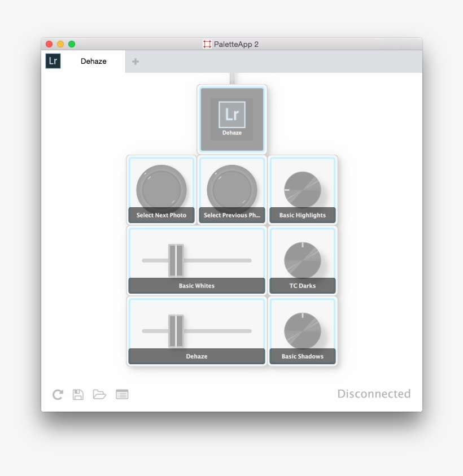Open the list view icon
This screenshot has height=476, width=463.
[x=122, y=394]
